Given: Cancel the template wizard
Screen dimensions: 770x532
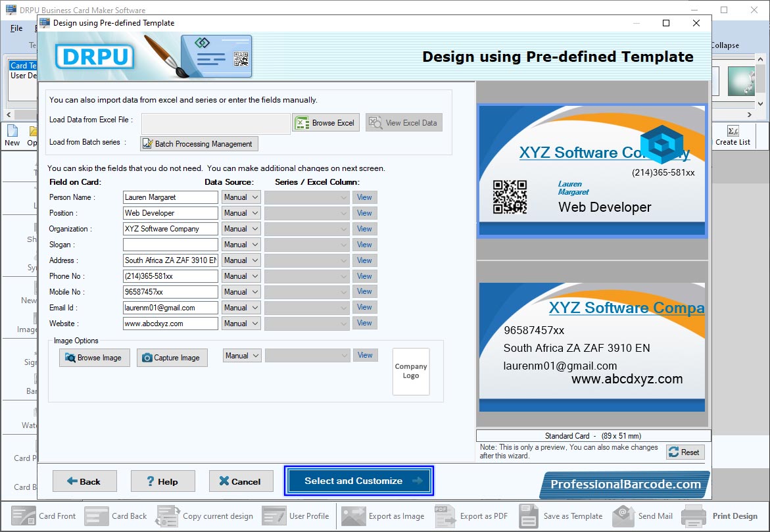Looking at the screenshot, I should point(241,481).
